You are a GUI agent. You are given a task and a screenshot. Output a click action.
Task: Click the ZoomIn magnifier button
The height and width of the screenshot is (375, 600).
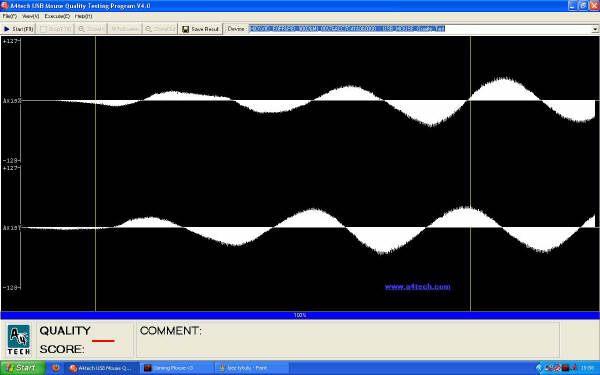[91, 29]
